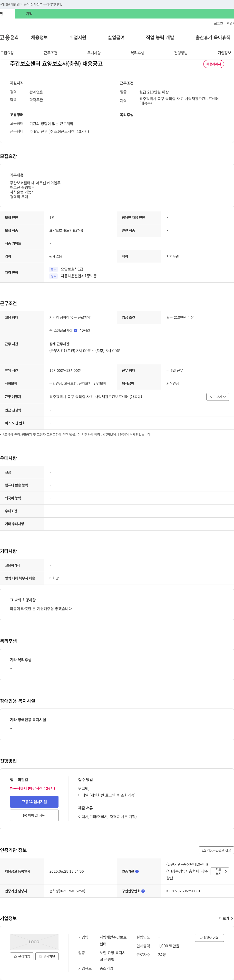This screenshot has width=234, height=980.
Task: Open the 채용정보 이력 button
Action: coord(209,938)
